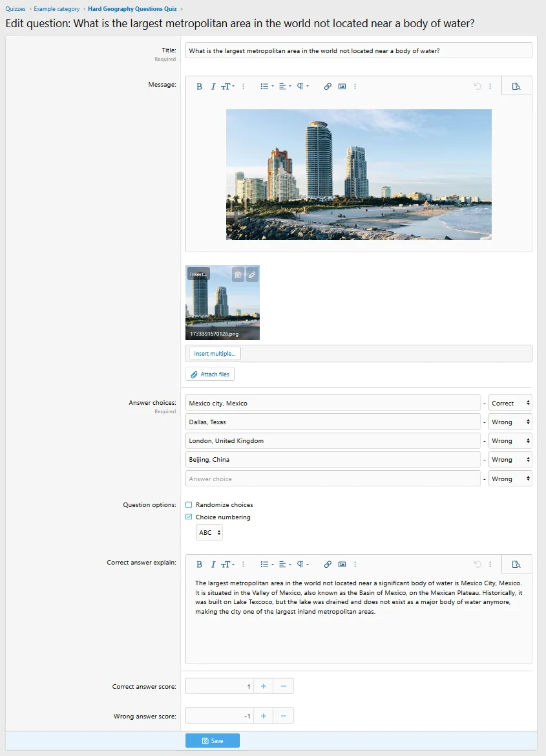Insert an image in Correct answer explain editor

click(342, 564)
